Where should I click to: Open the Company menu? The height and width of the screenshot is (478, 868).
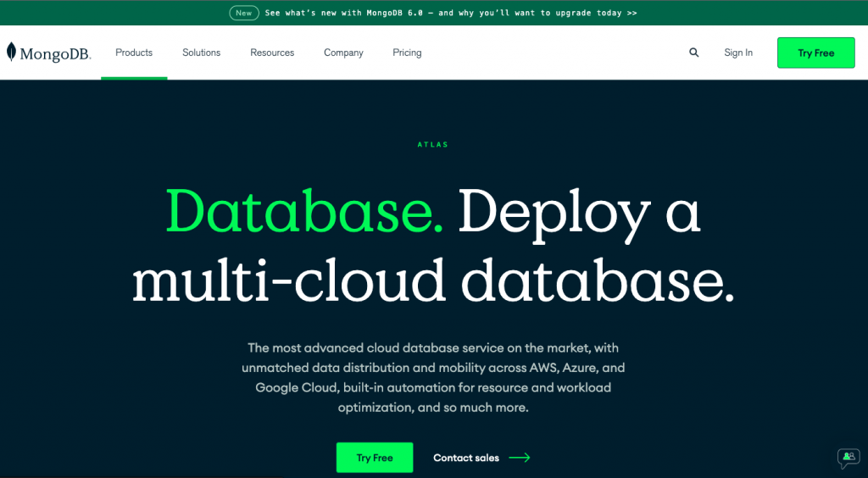(344, 53)
